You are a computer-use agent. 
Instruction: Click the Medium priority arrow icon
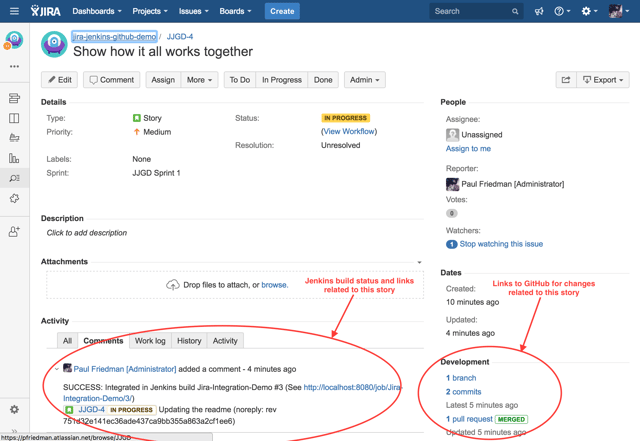[137, 132]
